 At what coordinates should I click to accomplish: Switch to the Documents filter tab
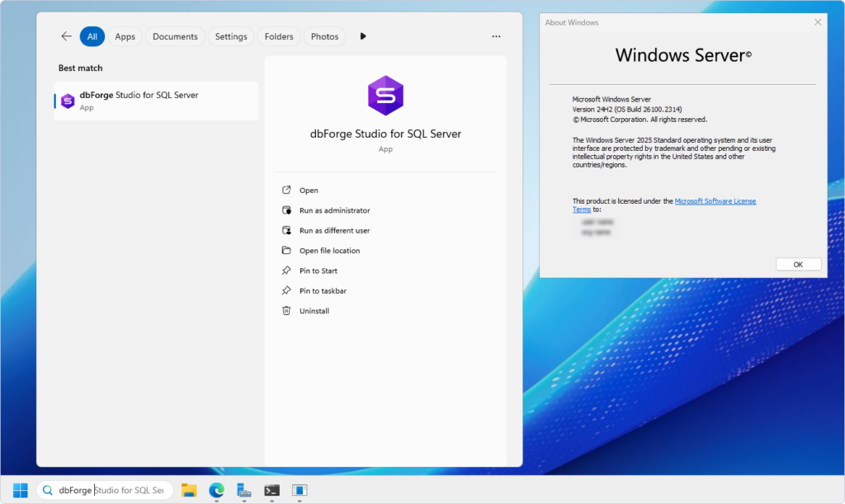tap(175, 36)
